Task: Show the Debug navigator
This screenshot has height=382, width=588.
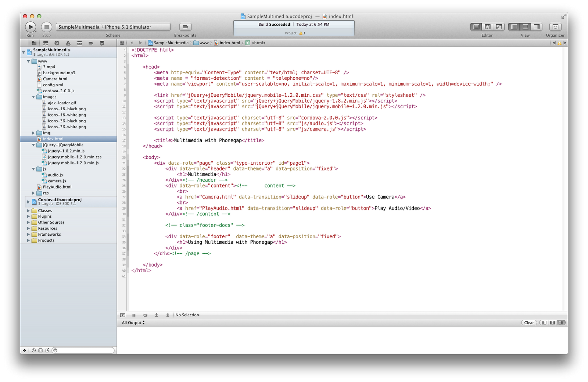Action: coord(79,43)
